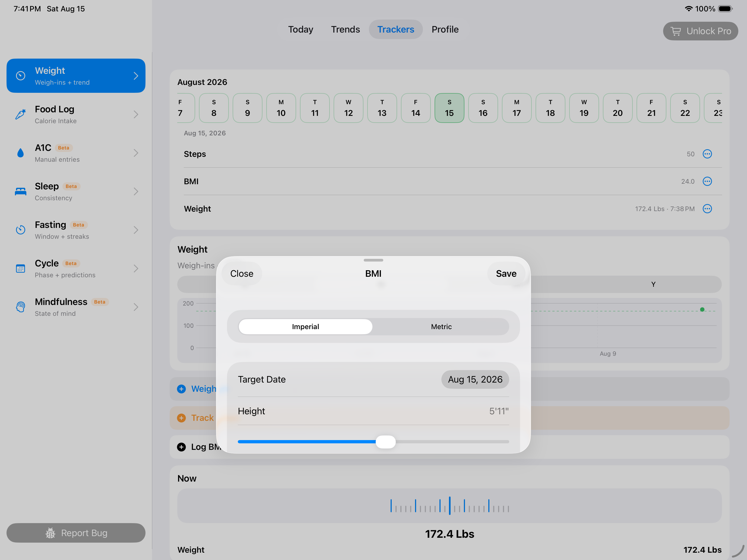Switch to the Trackers tab
This screenshot has width=747, height=560.
(x=395, y=29)
